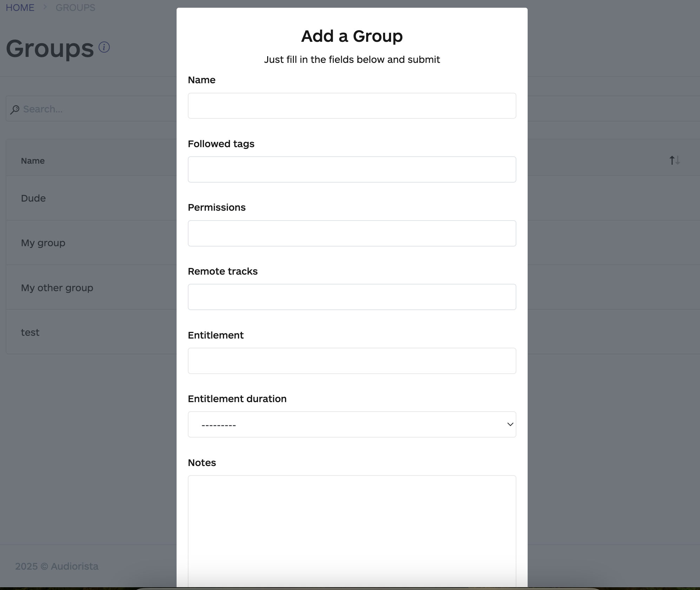Click the sort arrows icon in table header
The image size is (700, 590).
(674, 160)
